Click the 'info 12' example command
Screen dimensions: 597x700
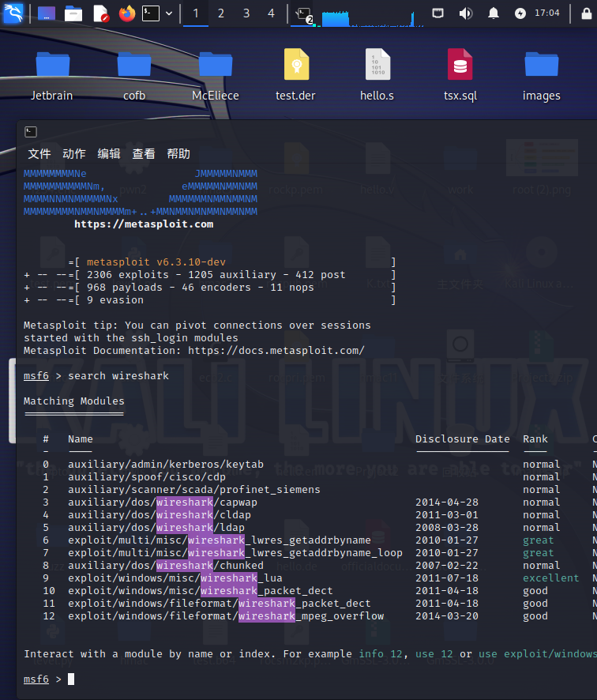[x=381, y=654]
